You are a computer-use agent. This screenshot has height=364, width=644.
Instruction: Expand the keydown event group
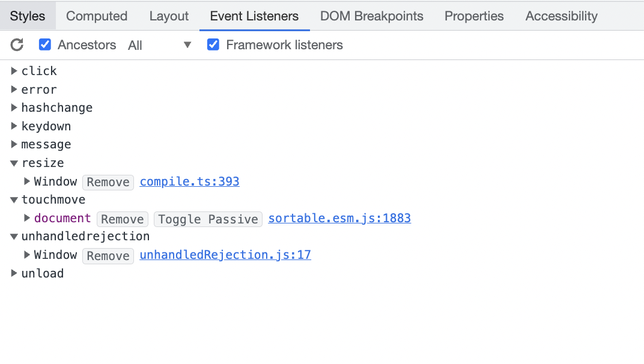click(x=14, y=126)
